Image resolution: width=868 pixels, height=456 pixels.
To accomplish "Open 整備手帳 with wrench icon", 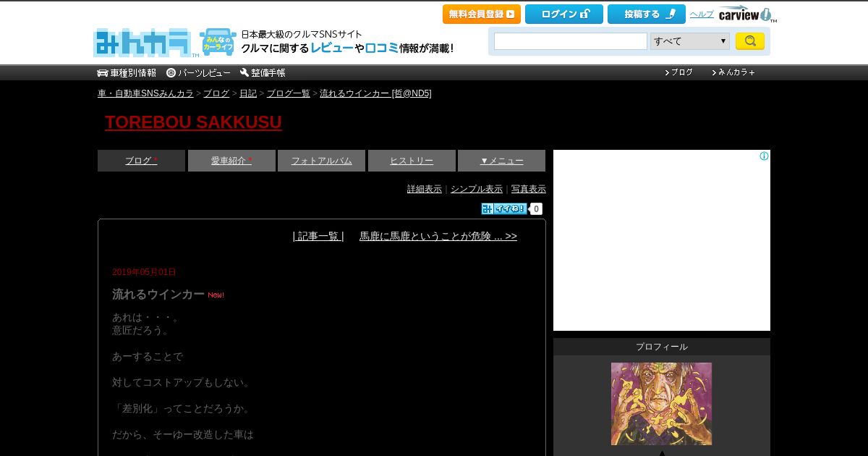I will coord(263,72).
